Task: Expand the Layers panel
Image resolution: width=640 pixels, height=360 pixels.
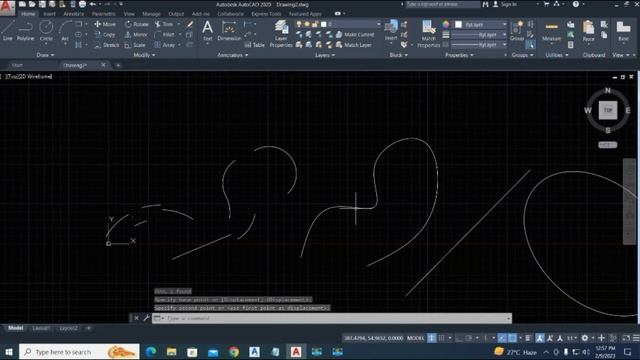Action: click(325, 55)
